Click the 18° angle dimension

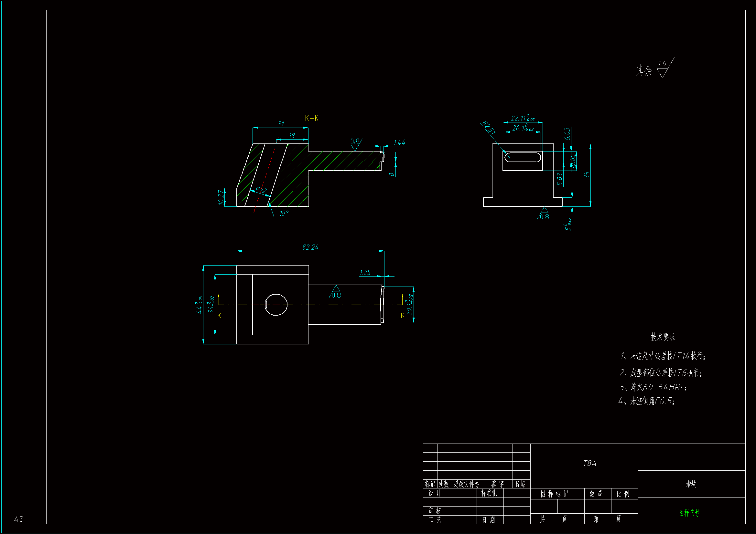coord(284,214)
